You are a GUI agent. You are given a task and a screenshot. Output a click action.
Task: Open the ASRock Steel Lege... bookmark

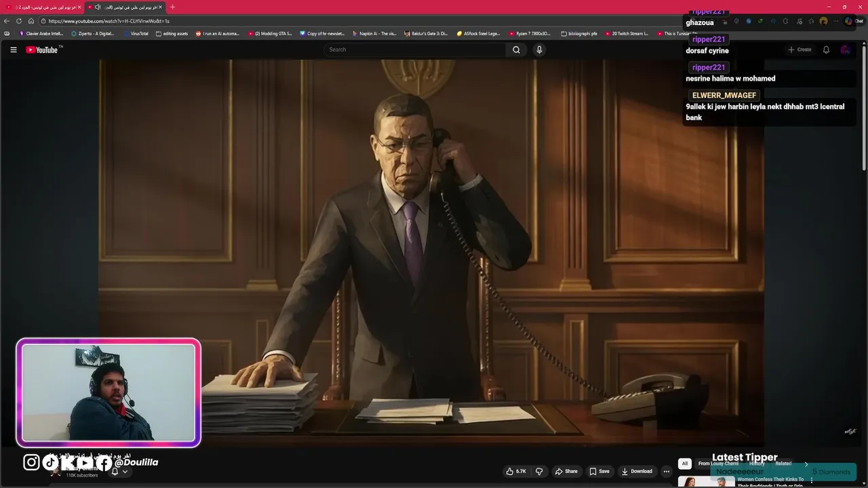point(479,33)
